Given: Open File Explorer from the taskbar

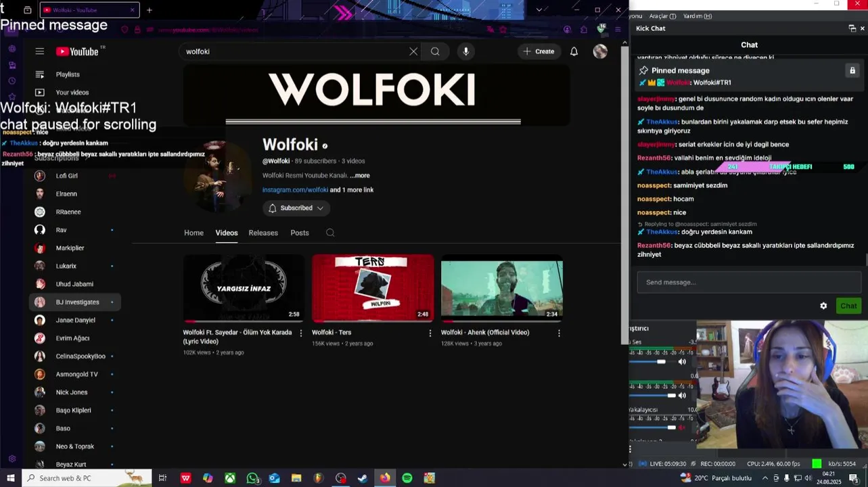Looking at the screenshot, I should (x=296, y=478).
